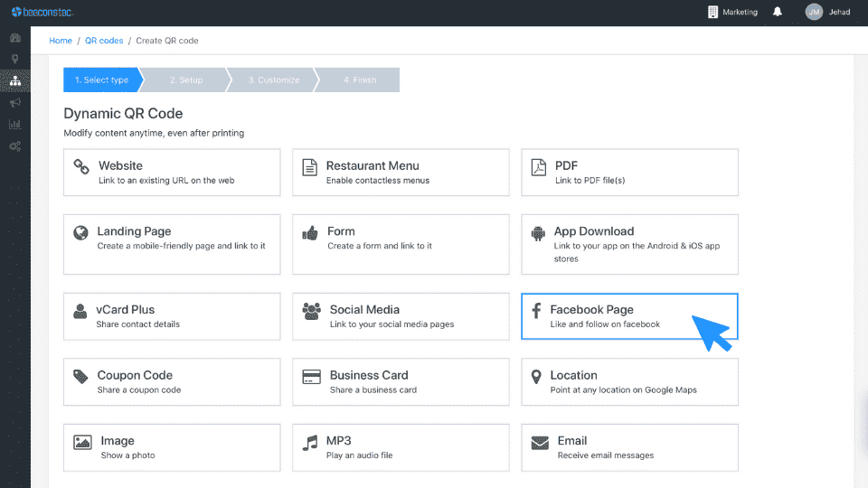Click the Coupon Code tag icon
This screenshot has height=488, width=868.
click(x=80, y=376)
